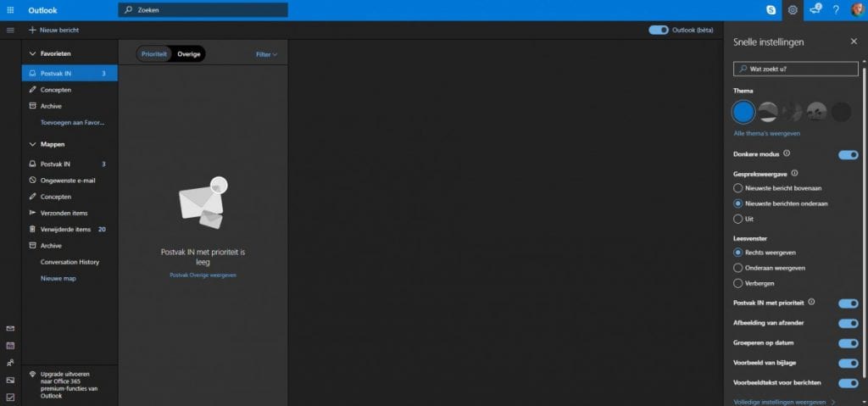Screen dimensions: 868x406
Task: Click the premium diamond upgrade icon
Action: coord(32,374)
